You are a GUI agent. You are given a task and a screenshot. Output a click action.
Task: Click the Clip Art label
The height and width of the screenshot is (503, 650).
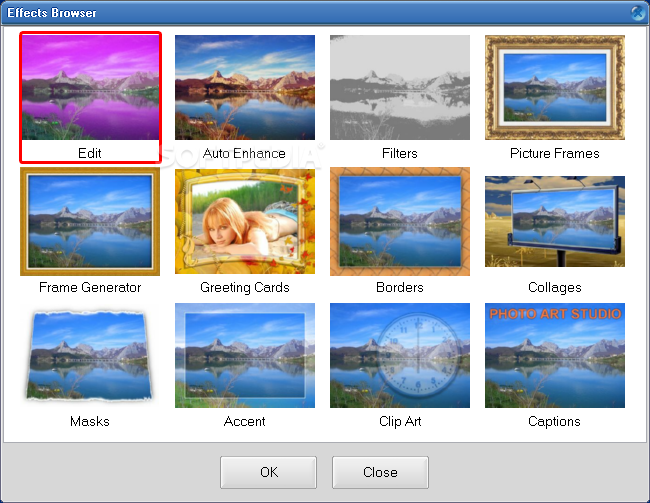(400, 421)
